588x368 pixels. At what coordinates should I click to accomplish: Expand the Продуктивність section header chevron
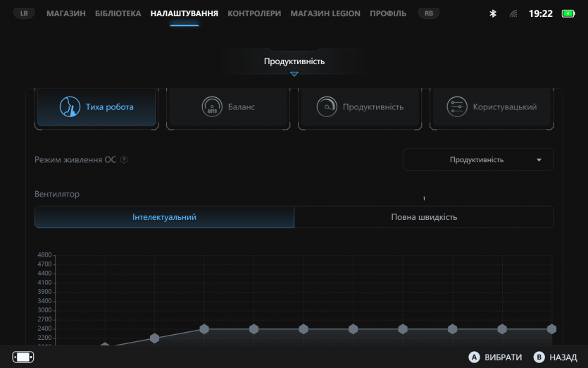tap(294, 74)
